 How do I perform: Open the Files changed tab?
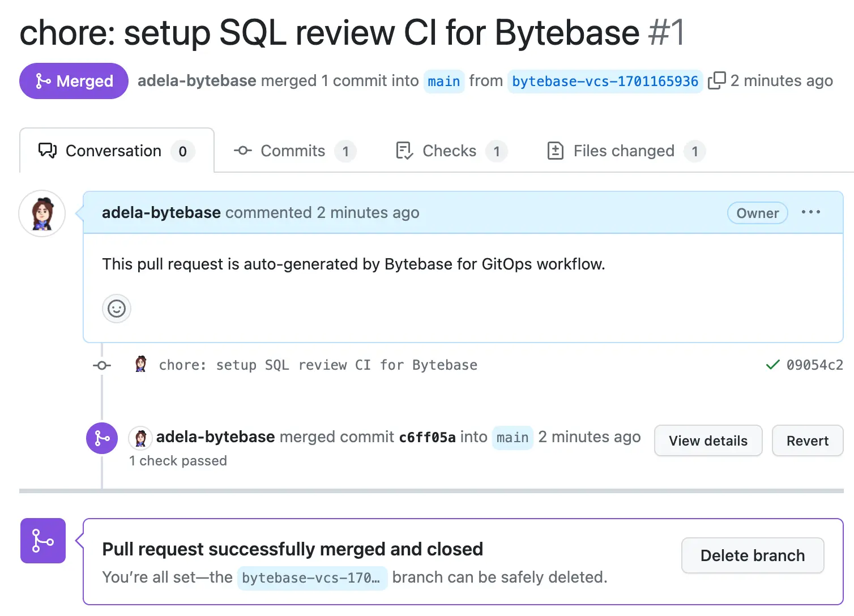(x=626, y=151)
